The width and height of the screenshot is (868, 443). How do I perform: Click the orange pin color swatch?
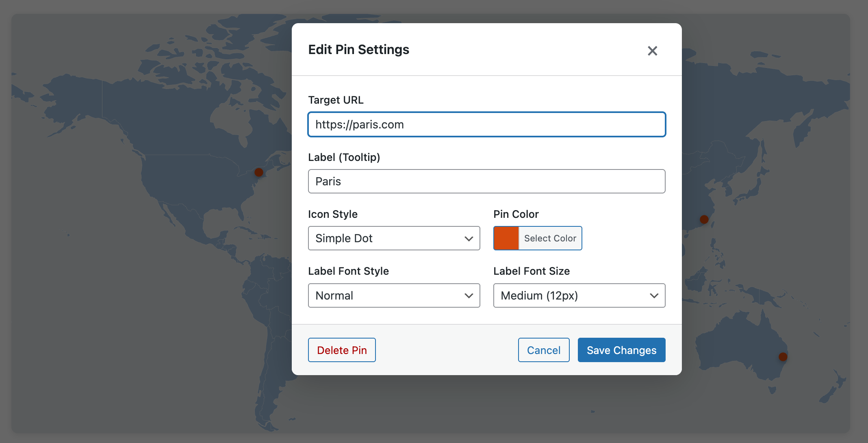click(x=506, y=239)
